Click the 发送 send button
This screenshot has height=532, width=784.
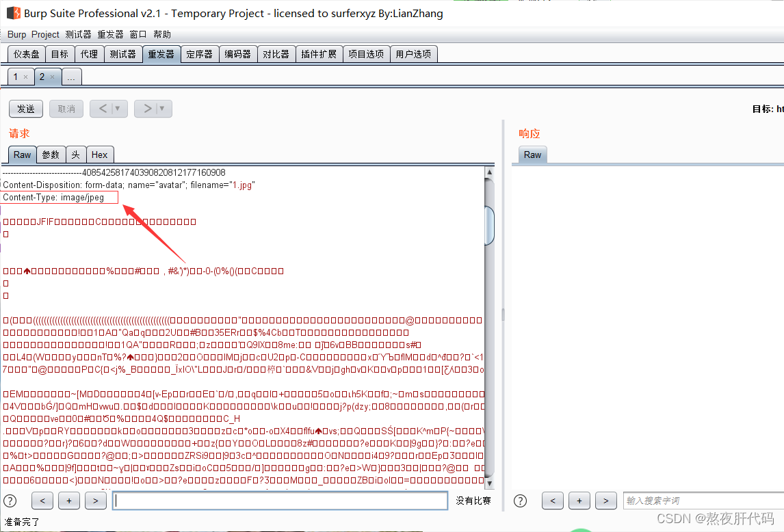coord(26,109)
